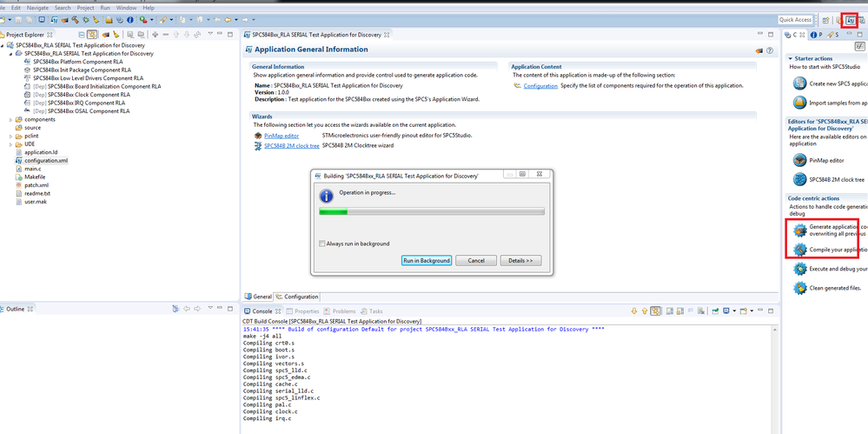Click the SPC584B 2M clock tree panel icon
Image resolution: width=868 pixels, height=434 pixels.
[x=799, y=179]
